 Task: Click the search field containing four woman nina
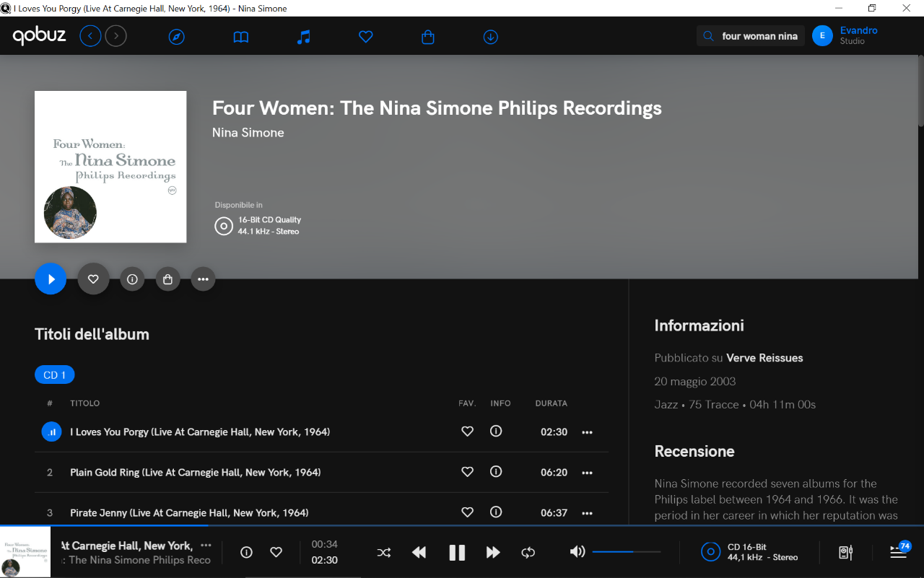(759, 36)
